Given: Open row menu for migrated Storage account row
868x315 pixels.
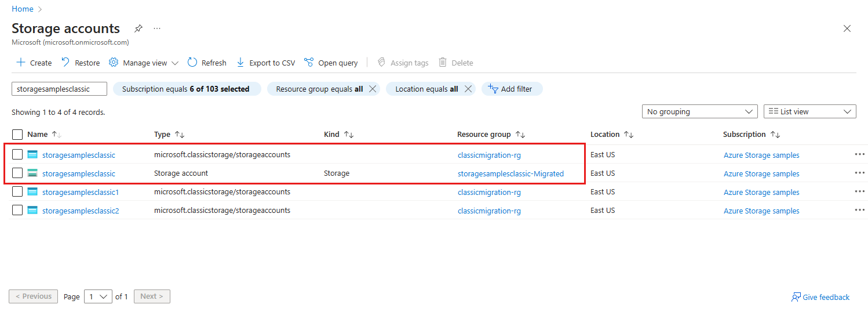Looking at the screenshot, I should (x=859, y=173).
